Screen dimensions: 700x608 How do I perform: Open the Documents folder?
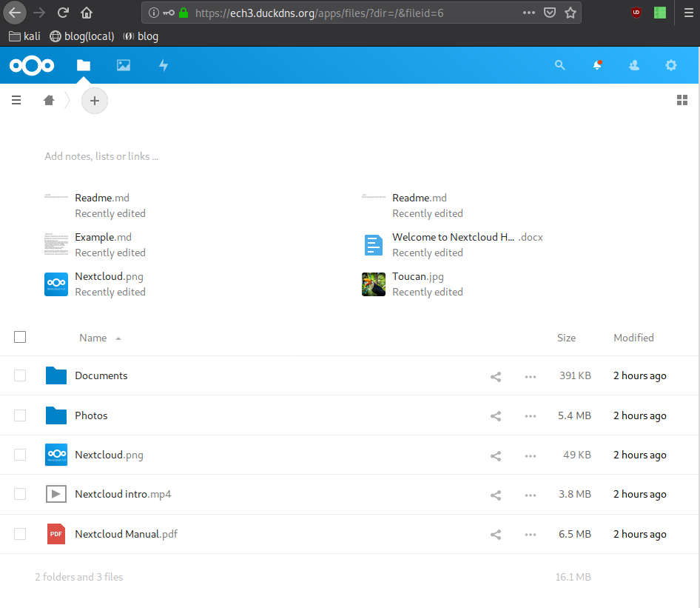click(x=101, y=375)
